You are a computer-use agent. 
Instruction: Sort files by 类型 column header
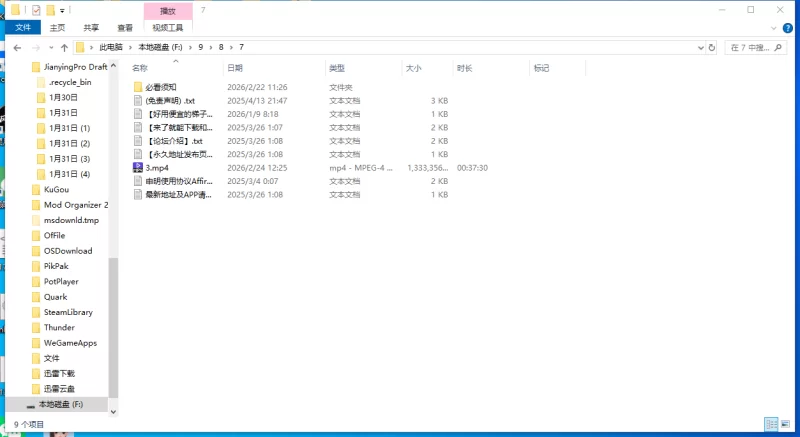(337, 68)
